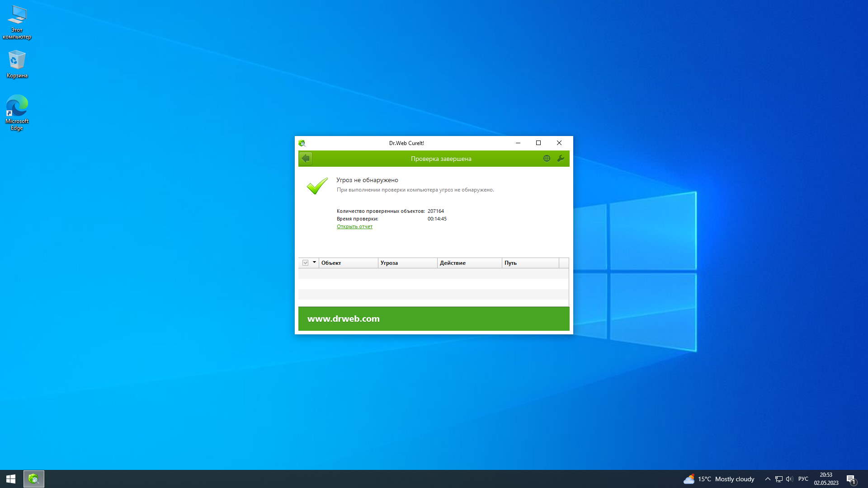Screen dimensions: 868x488
Task: Open the report link Открыть отчет
Action: point(354,227)
